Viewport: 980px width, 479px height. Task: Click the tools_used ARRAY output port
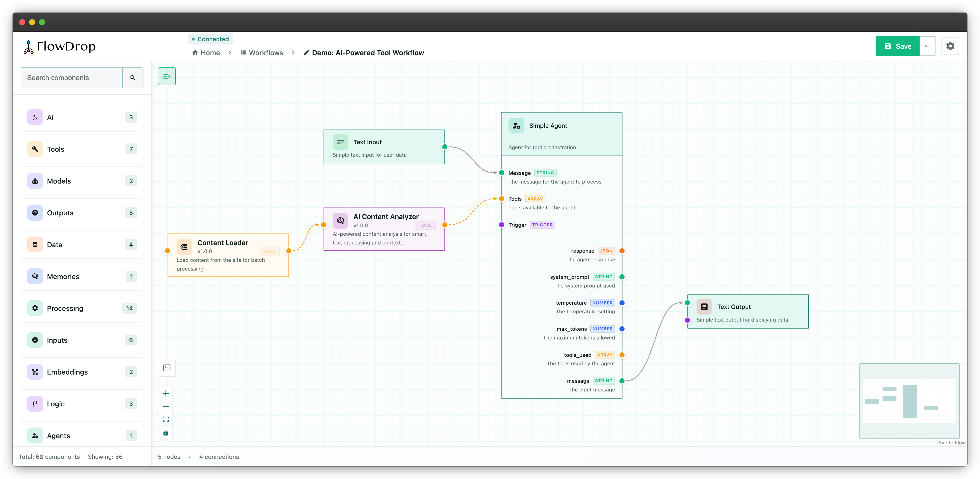pos(622,355)
